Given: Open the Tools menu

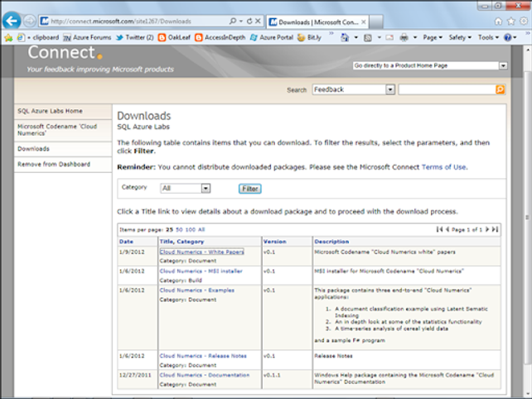Looking at the screenshot, I should pos(488,37).
